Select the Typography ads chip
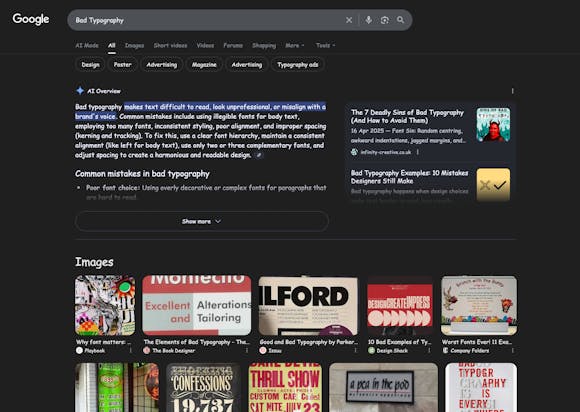The image size is (580, 412). [298, 65]
